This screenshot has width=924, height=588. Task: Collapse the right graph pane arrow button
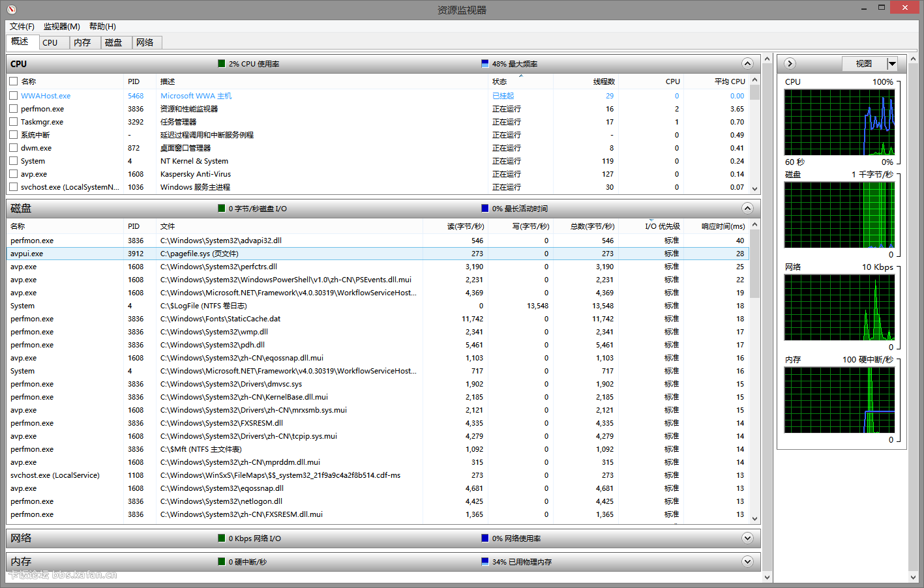click(790, 63)
